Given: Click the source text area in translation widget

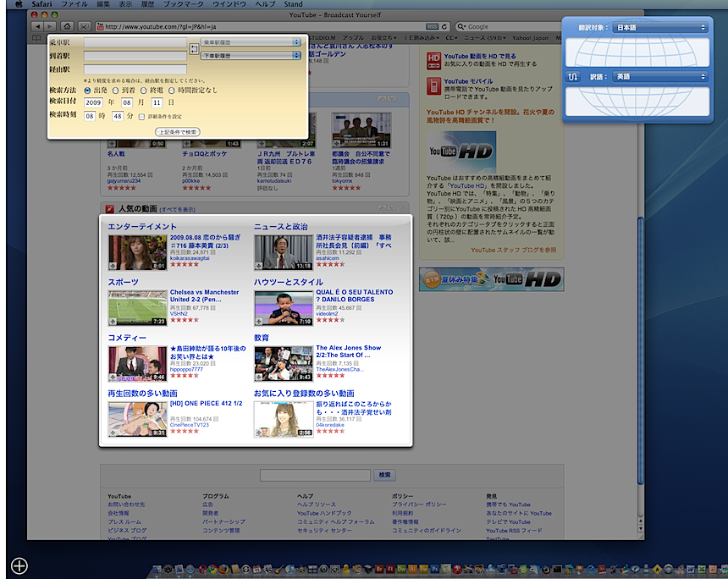Looking at the screenshot, I should [637, 52].
